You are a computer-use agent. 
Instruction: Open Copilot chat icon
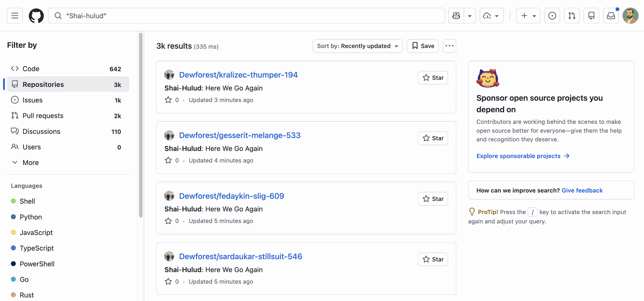click(x=456, y=16)
